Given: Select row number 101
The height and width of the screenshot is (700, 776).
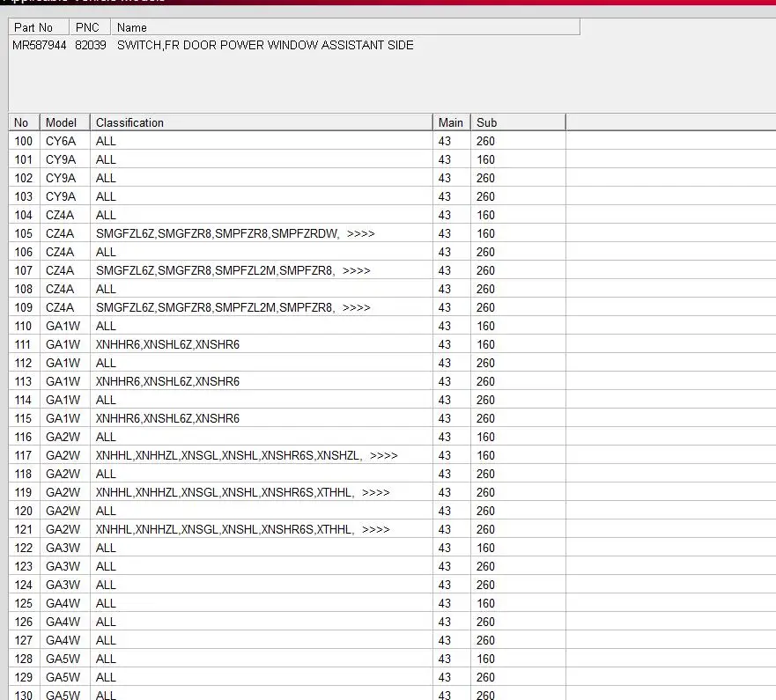Looking at the screenshot, I should point(23,159).
